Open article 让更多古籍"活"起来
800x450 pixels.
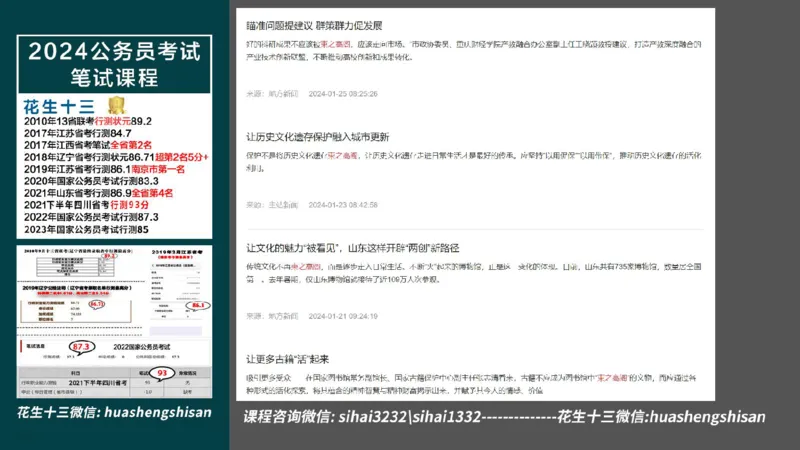tap(287, 359)
